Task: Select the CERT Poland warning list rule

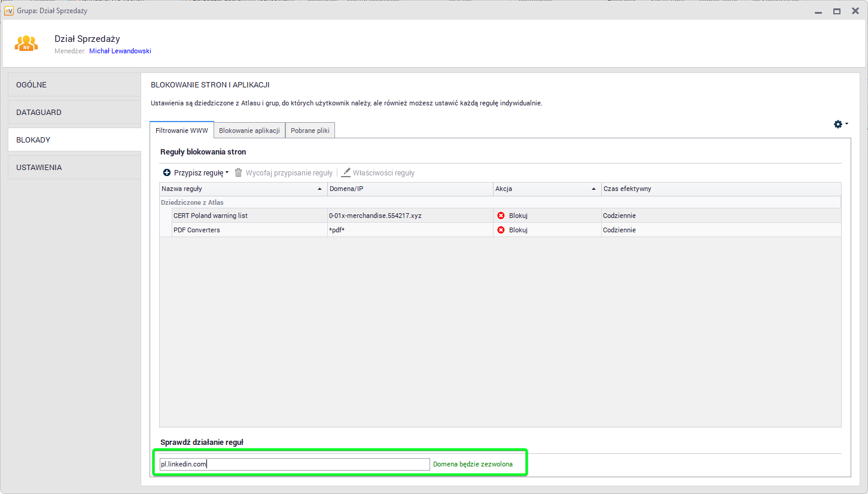Action: 210,216
